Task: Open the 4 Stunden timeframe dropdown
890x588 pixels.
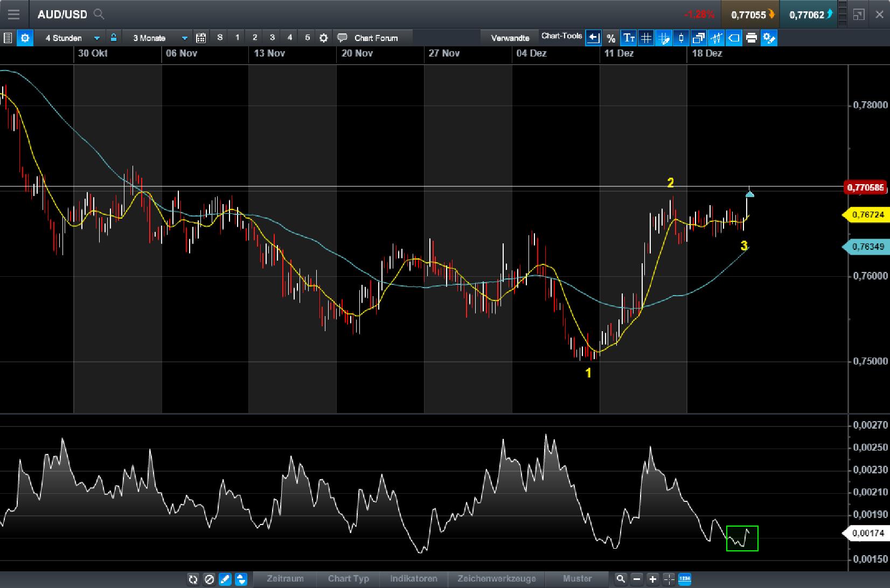Action: 70,38
